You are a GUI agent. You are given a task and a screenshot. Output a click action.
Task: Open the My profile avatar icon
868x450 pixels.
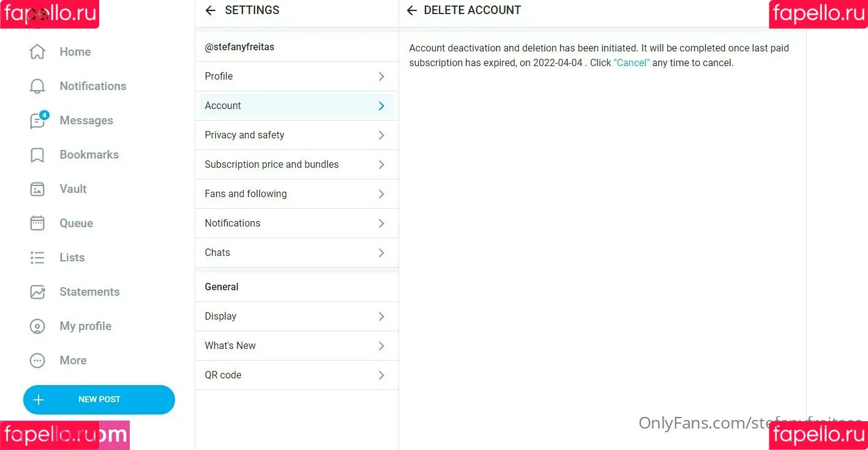coord(37,326)
